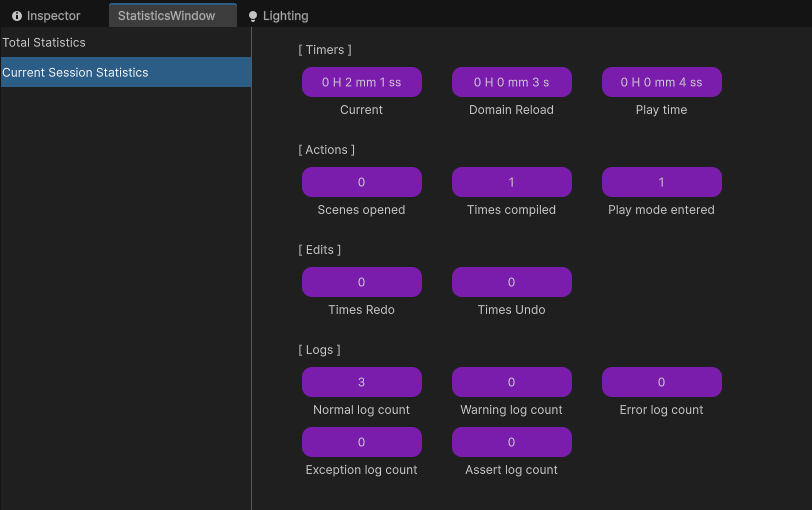This screenshot has height=510, width=812.
Task: Click the Times compiled count box
Action: click(511, 182)
